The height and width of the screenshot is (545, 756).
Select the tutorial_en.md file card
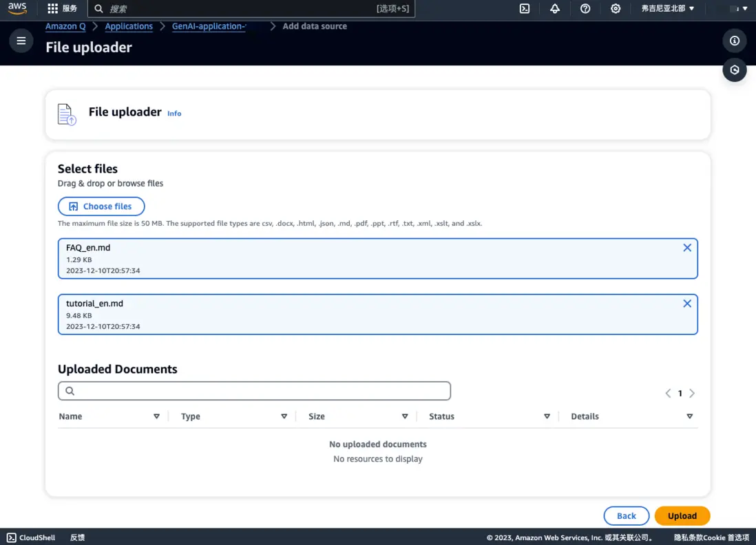[377, 314]
